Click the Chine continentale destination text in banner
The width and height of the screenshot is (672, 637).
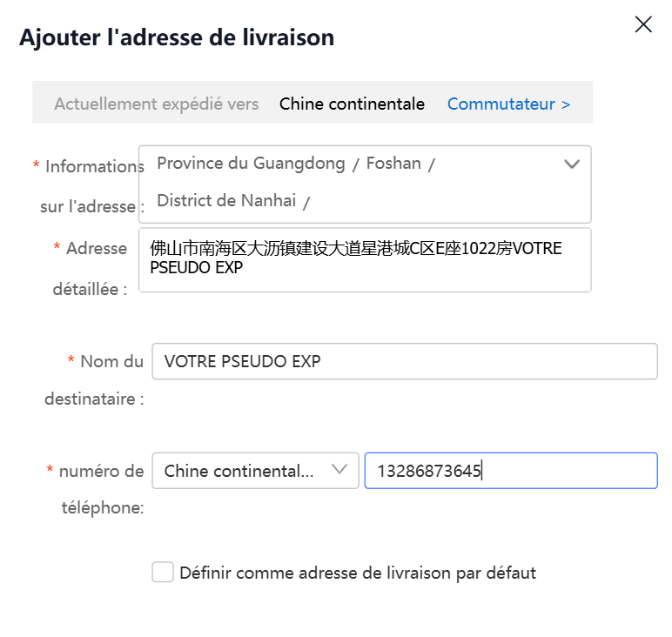pyautogui.click(x=352, y=104)
